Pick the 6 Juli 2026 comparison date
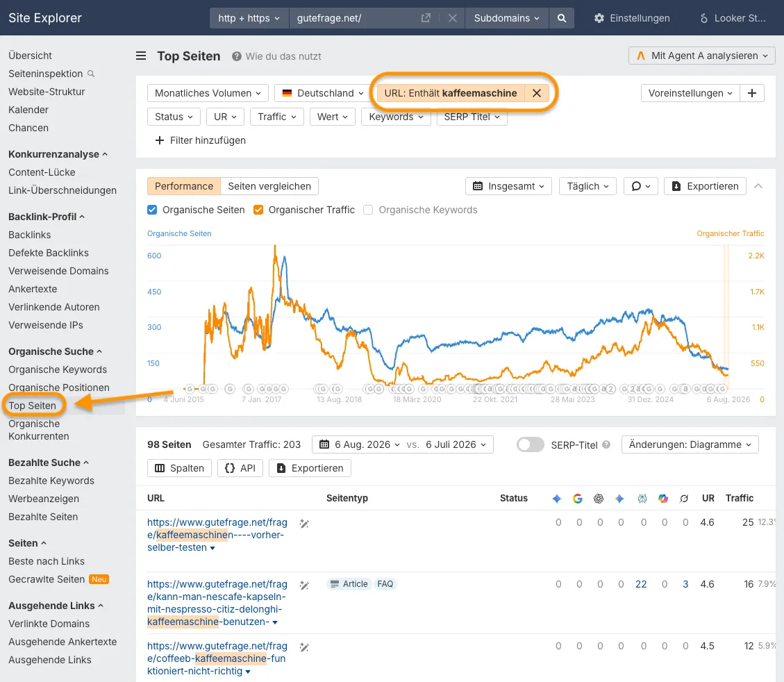 pyautogui.click(x=456, y=444)
